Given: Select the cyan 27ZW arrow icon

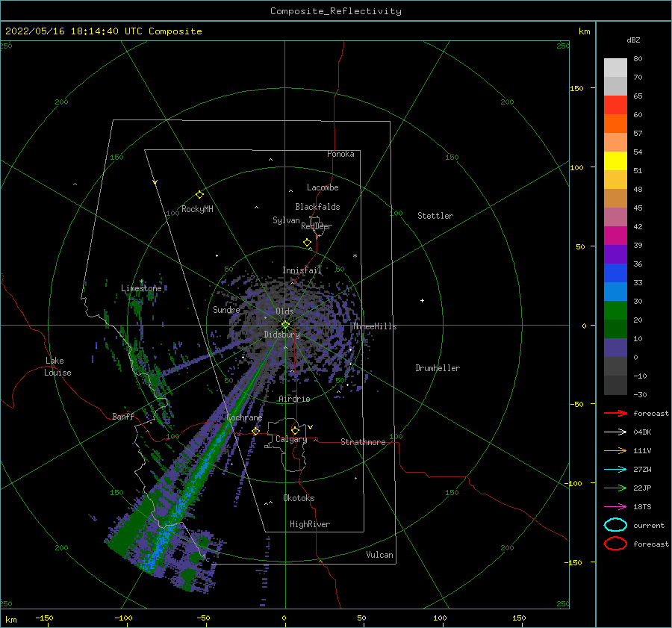Looking at the screenshot, I should point(615,470).
